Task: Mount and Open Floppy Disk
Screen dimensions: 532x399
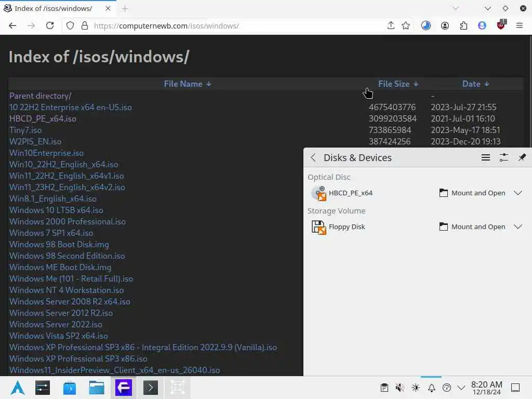Action: (472, 227)
